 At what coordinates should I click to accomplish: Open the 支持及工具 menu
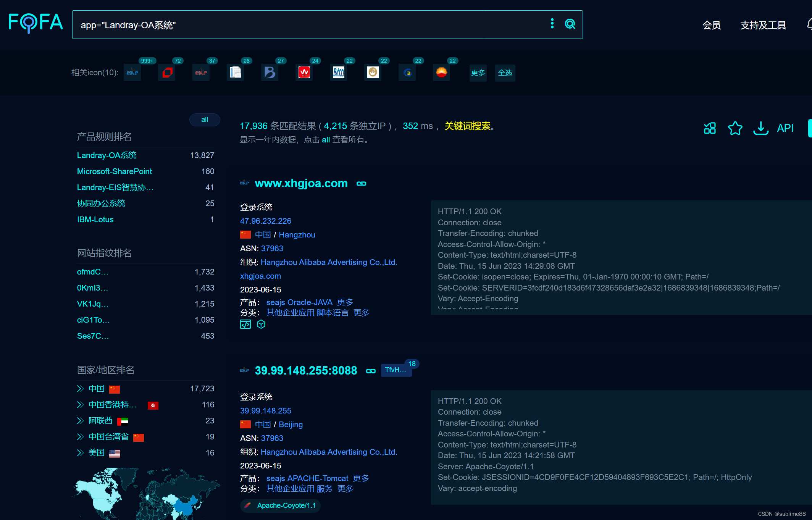coord(763,25)
